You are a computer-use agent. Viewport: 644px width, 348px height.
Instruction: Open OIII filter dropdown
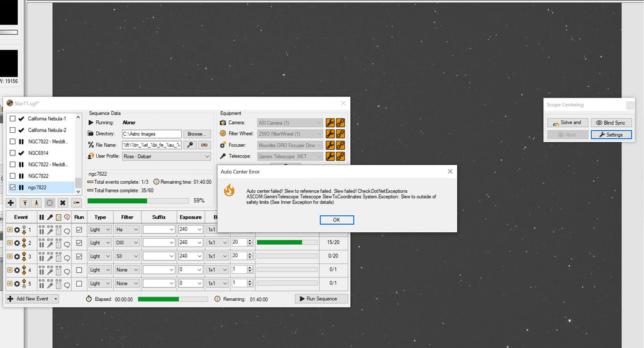pyautogui.click(x=127, y=243)
